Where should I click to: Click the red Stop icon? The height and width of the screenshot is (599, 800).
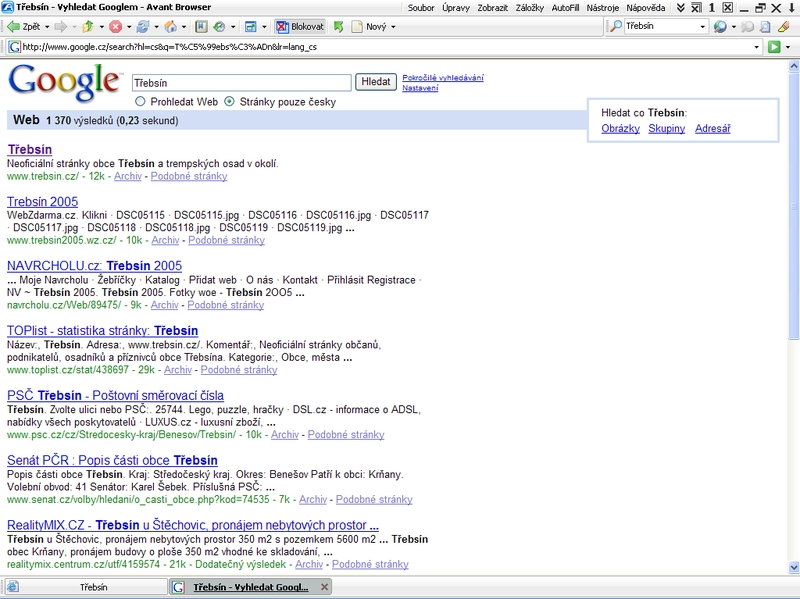(116, 27)
